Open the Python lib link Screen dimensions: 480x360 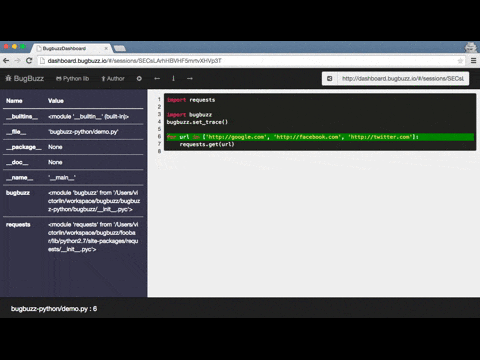point(72,79)
